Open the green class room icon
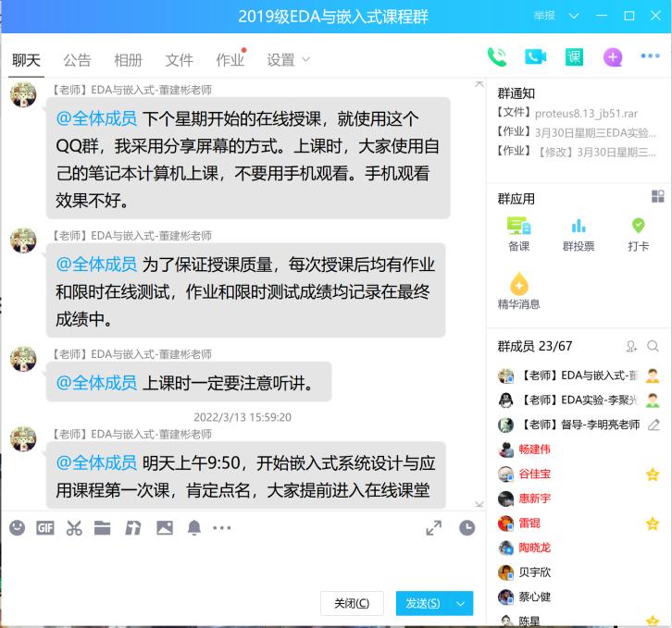The width and height of the screenshot is (672, 628). click(574, 57)
